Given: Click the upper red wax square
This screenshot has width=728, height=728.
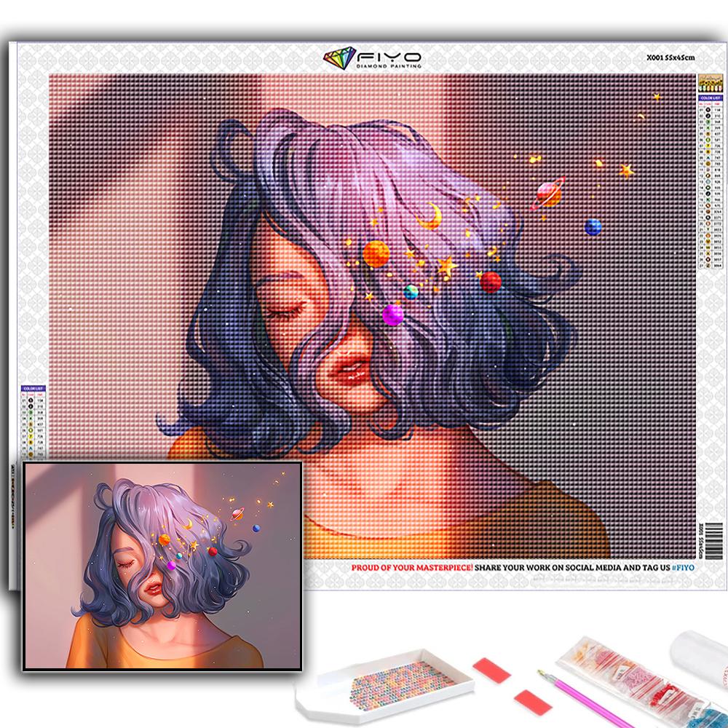Looking at the screenshot, I should tap(491, 670).
